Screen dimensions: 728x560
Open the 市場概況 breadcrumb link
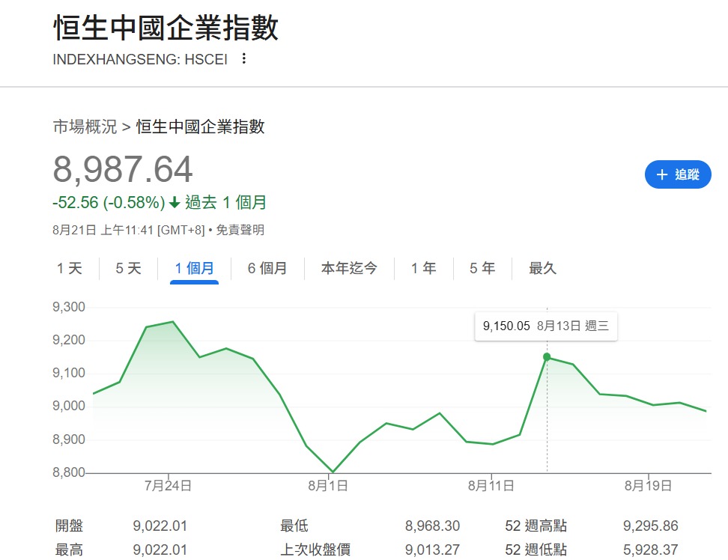tap(85, 127)
